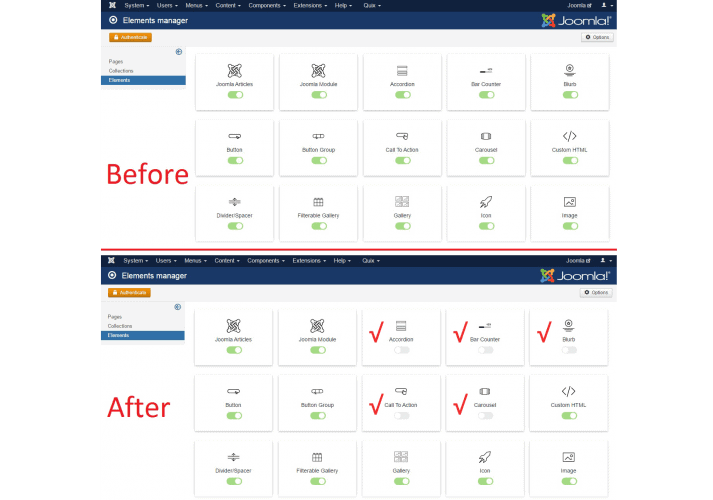Click the Carousel icon in the Before panel
Screen dimensions: 713x500
pos(486,136)
